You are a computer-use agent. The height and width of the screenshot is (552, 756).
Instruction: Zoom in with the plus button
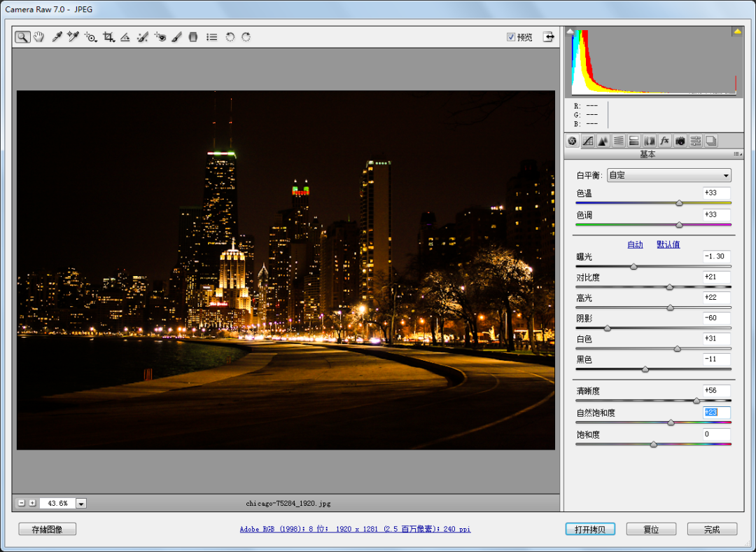(x=32, y=503)
